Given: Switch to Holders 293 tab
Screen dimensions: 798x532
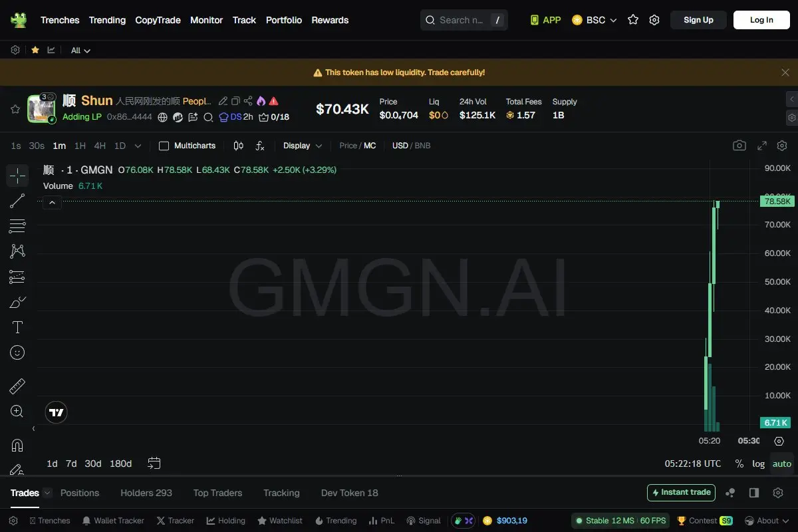Looking at the screenshot, I should click(x=146, y=493).
